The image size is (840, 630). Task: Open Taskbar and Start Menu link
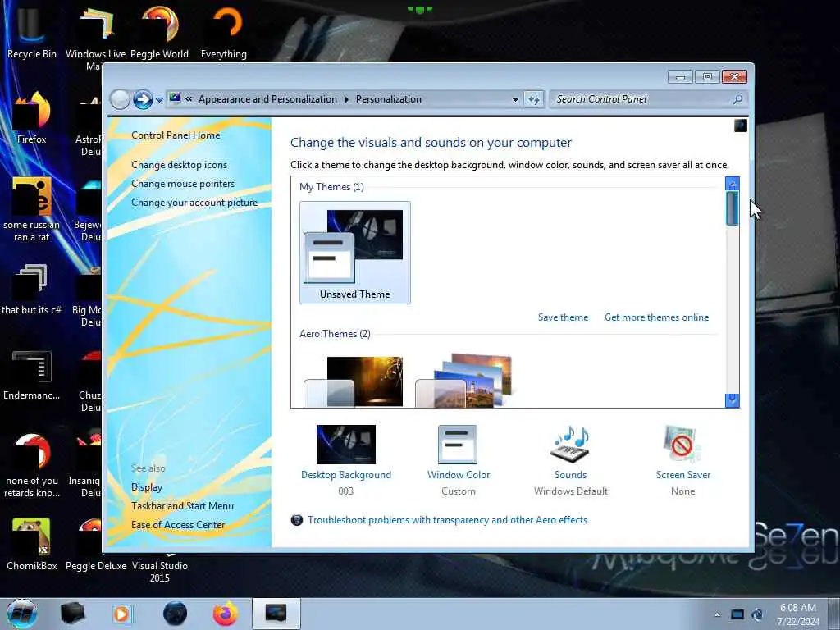pyautogui.click(x=182, y=505)
